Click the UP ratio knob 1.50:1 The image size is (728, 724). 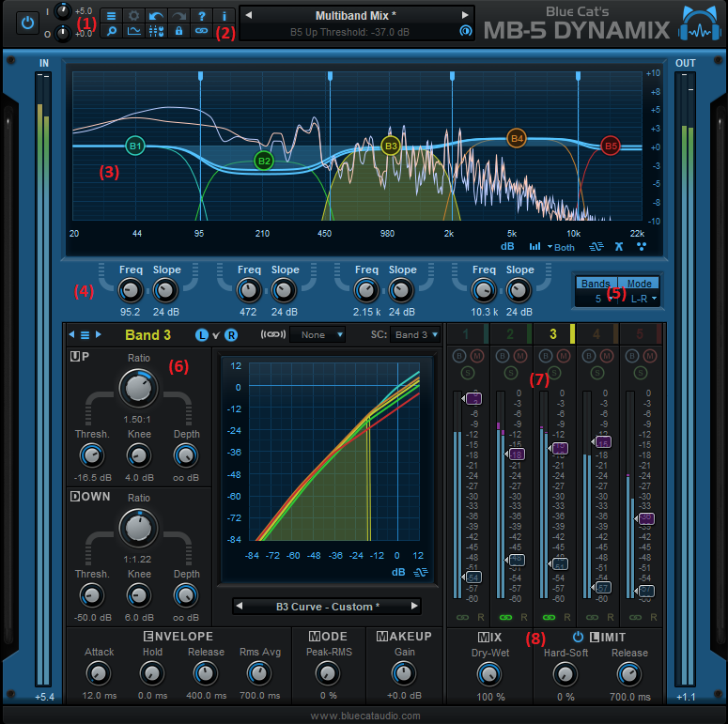click(x=138, y=389)
